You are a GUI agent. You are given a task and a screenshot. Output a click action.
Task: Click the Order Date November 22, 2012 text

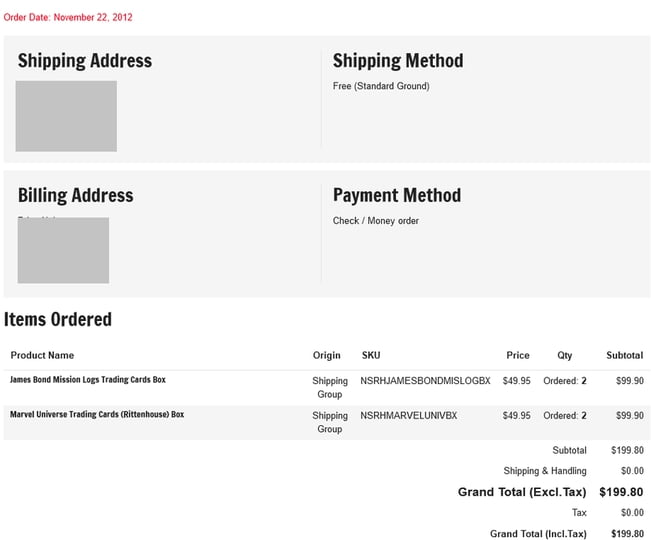tap(68, 17)
